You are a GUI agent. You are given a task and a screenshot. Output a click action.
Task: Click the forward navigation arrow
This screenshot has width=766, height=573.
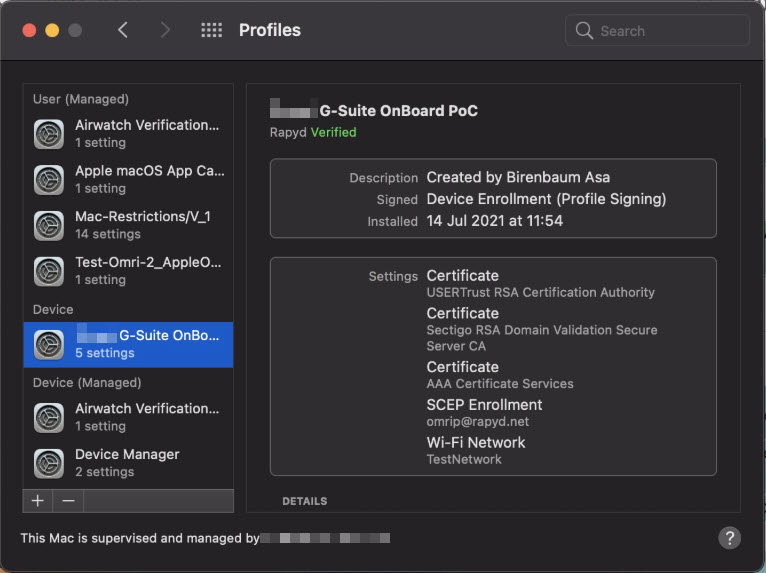(165, 30)
